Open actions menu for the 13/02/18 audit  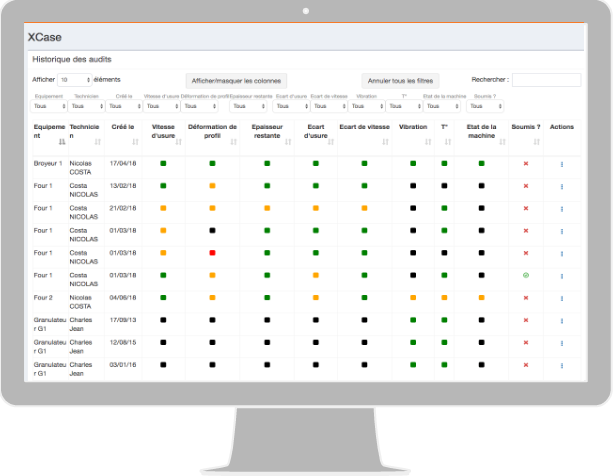[562, 186]
